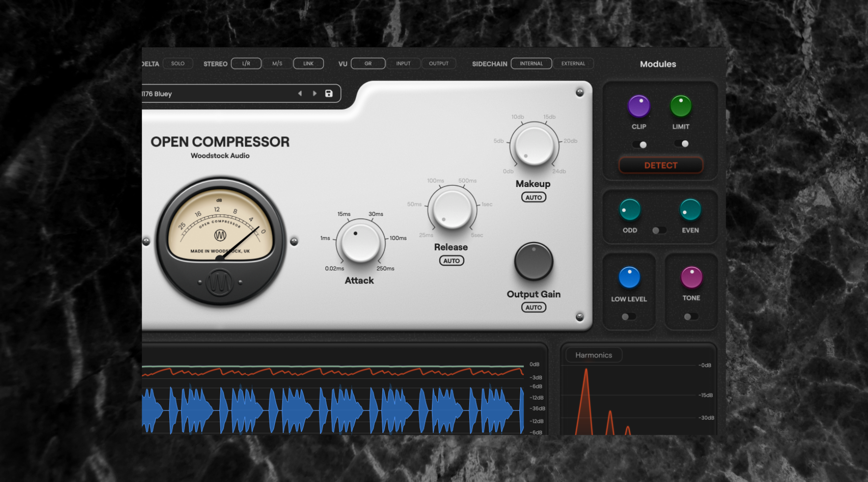Toggle the TONE module switch
Viewport: 868px width, 482px height.
point(691,317)
